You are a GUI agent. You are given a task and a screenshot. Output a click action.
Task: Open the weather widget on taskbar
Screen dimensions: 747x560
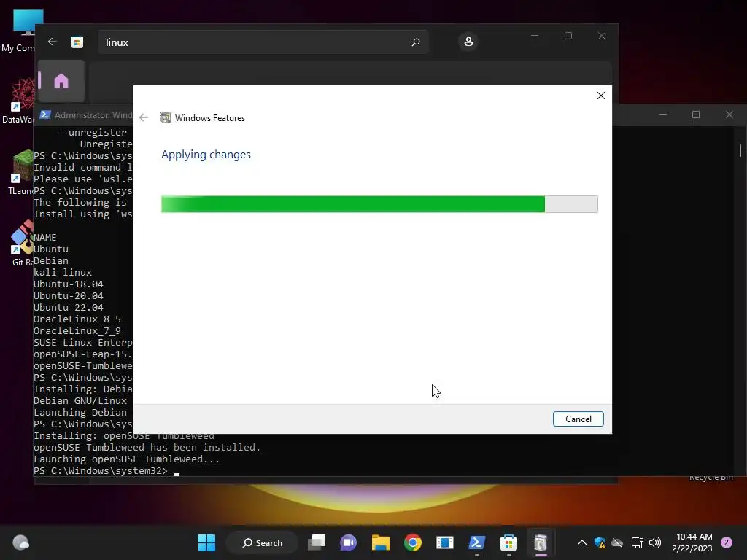tap(20, 542)
